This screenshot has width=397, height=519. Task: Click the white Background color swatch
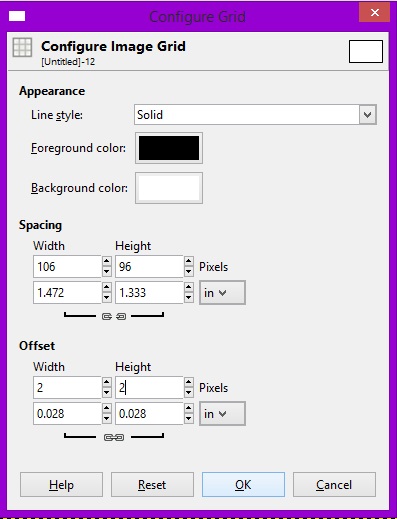click(169, 188)
